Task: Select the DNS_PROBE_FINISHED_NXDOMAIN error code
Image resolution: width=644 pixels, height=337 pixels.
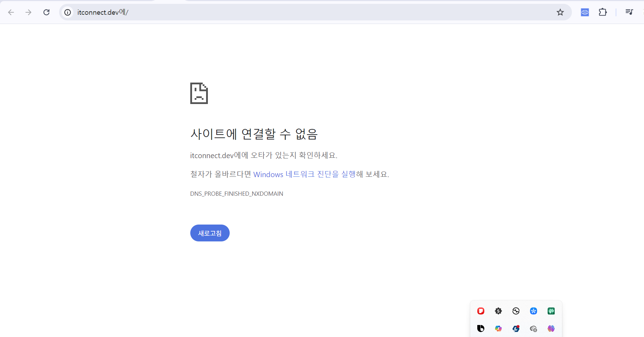Action: tap(237, 194)
